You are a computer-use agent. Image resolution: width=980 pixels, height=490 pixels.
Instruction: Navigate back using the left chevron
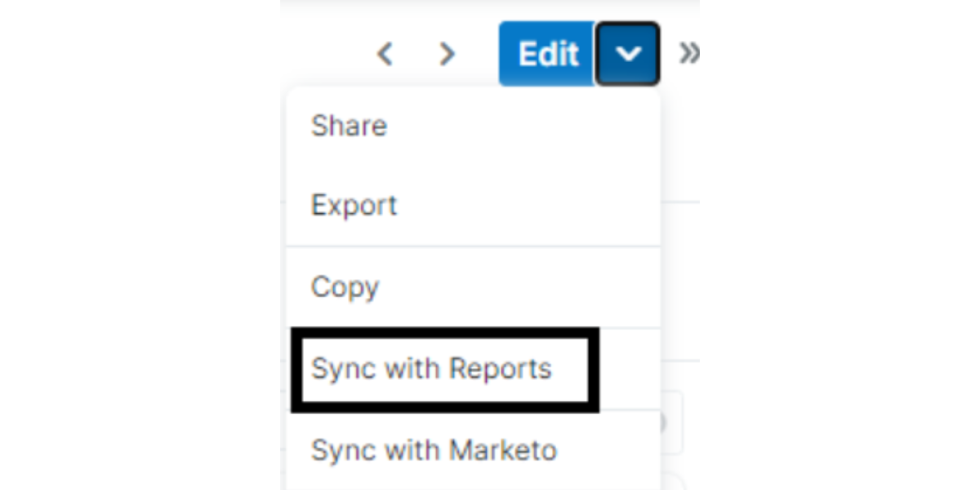click(385, 54)
